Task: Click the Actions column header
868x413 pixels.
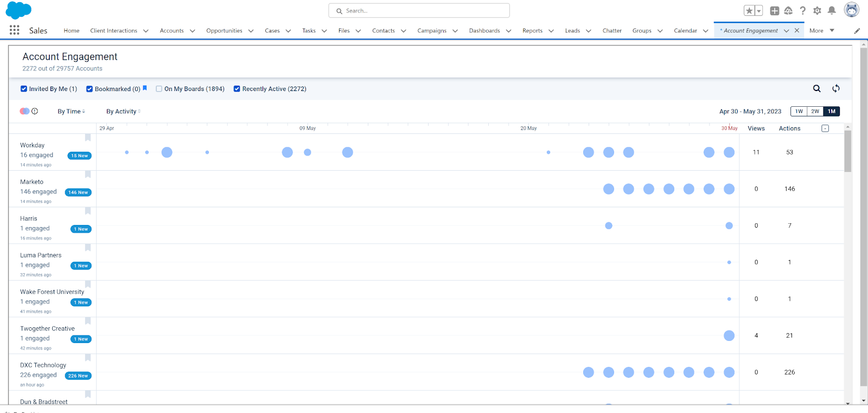Action: [790, 128]
